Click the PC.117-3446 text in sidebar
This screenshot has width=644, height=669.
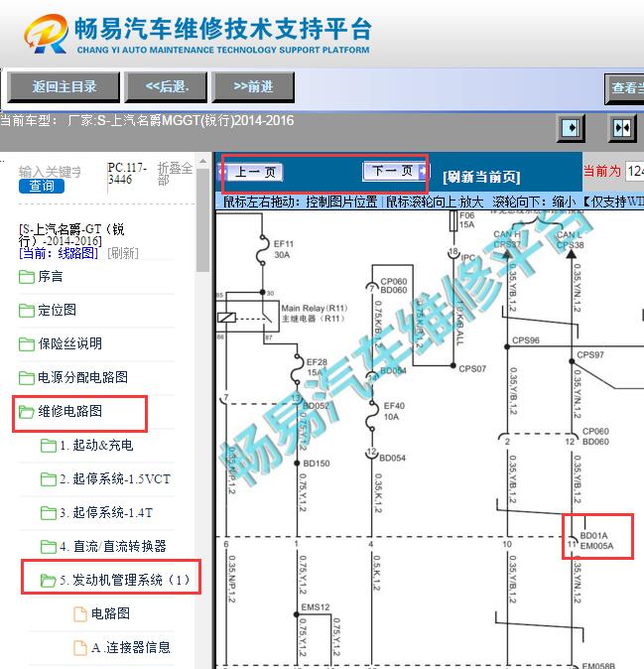(127, 174)
